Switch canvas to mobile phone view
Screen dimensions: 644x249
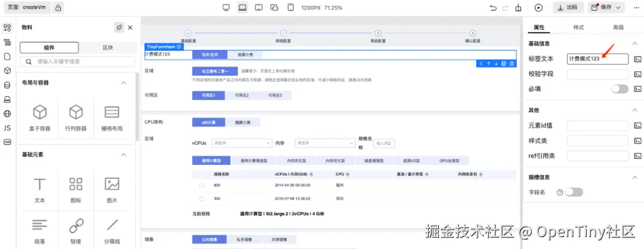[x=291, y=7]
